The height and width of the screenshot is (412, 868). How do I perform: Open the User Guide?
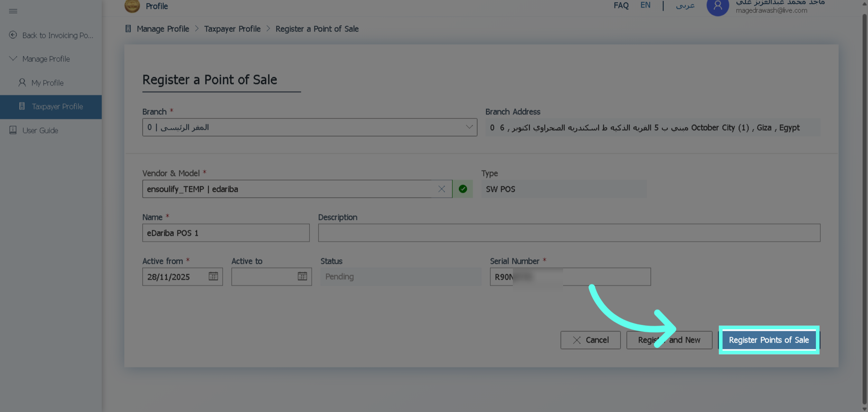tap(40, 130)
